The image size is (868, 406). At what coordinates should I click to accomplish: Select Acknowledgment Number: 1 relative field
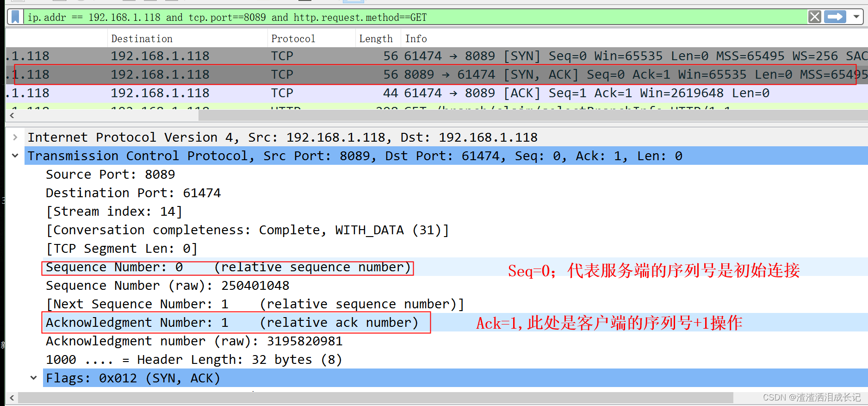pyautogui.click(x=232, y=323)
